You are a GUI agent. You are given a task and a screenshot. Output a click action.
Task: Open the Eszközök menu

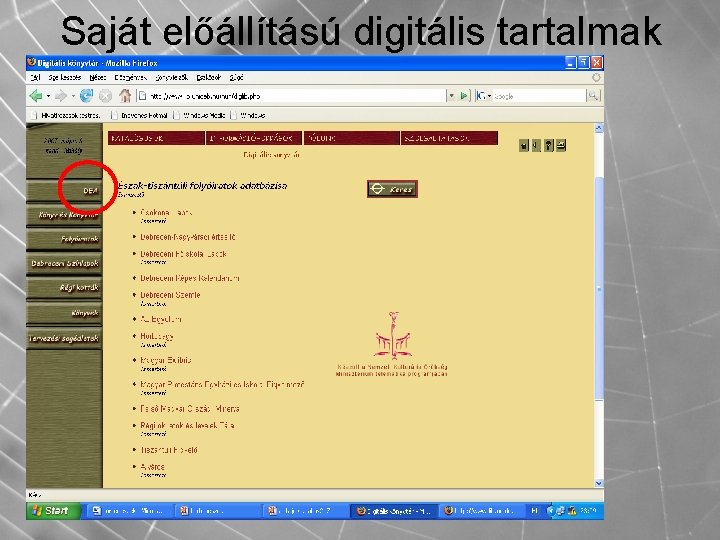(x=209, y=78)
